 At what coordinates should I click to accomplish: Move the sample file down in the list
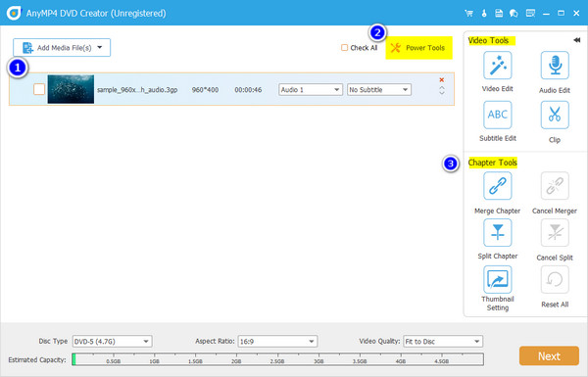[442, 93]
